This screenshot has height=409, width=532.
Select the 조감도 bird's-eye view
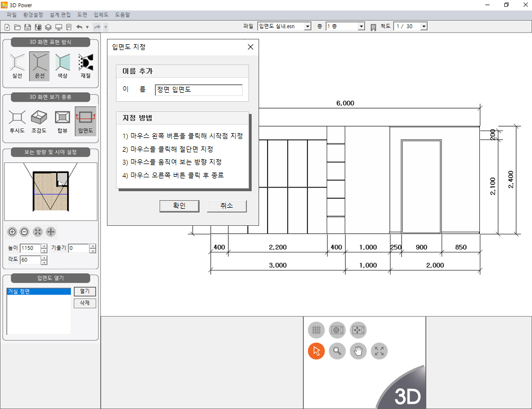click(39, 121)
